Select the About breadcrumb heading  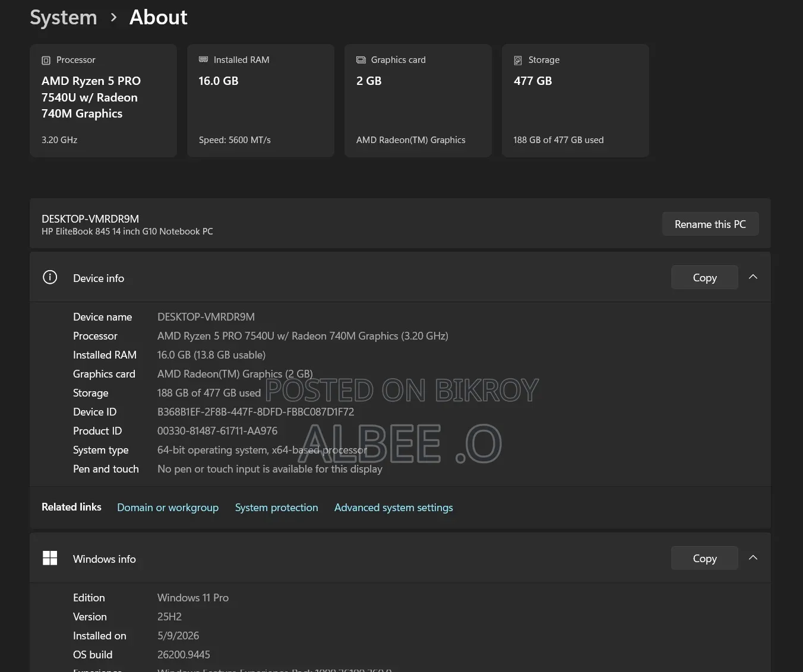coord(159,18)
